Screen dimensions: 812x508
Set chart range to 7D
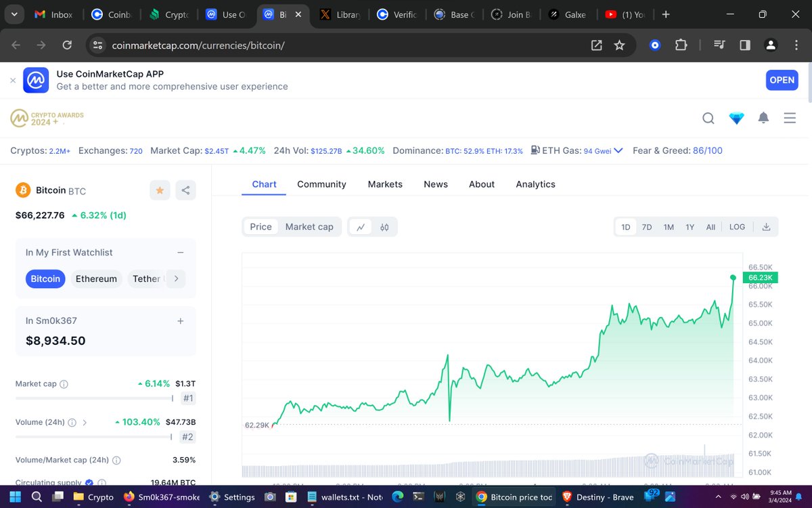[647, 227]
